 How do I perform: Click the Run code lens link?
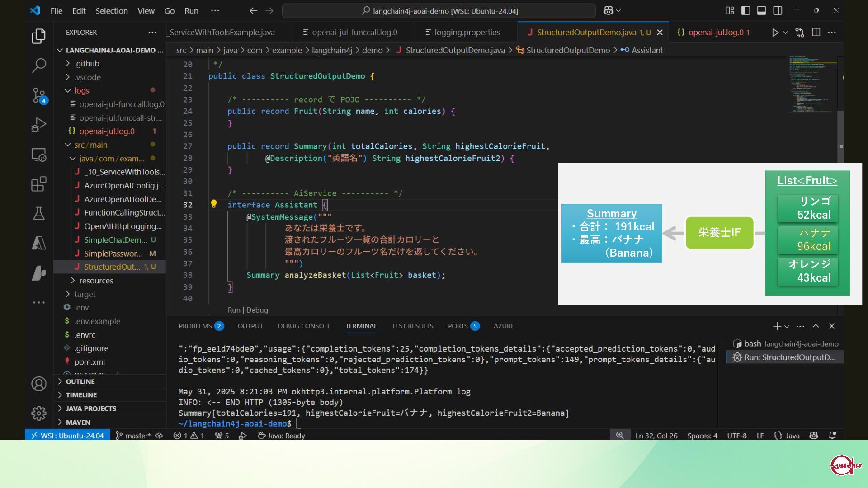coord(234,310)
